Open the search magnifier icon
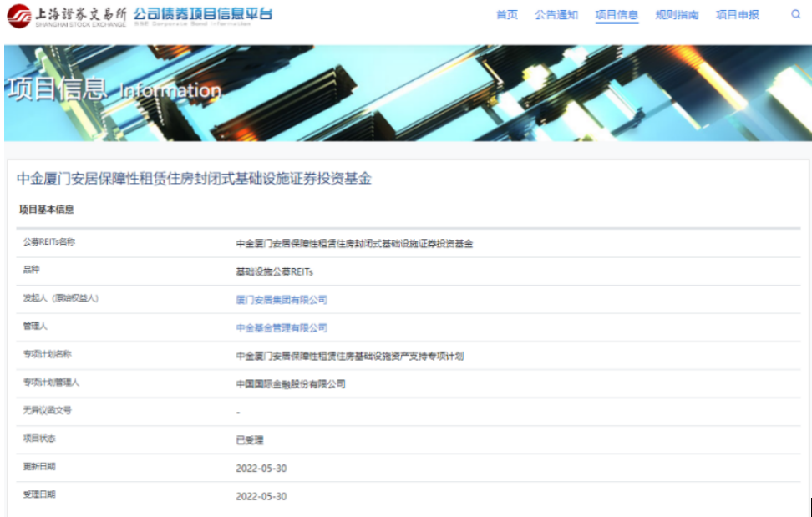The image size is (812, 517). click(x=795, y=14)
